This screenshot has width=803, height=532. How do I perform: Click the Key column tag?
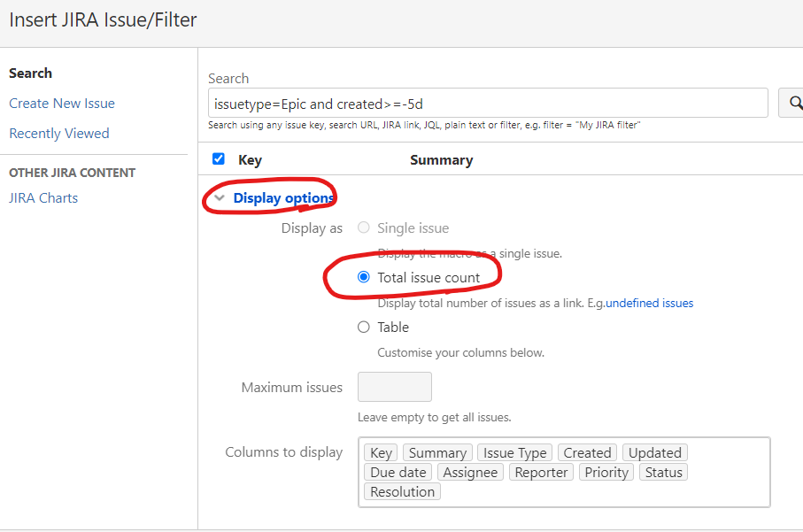pyautogui.click(x=381, y=452)
